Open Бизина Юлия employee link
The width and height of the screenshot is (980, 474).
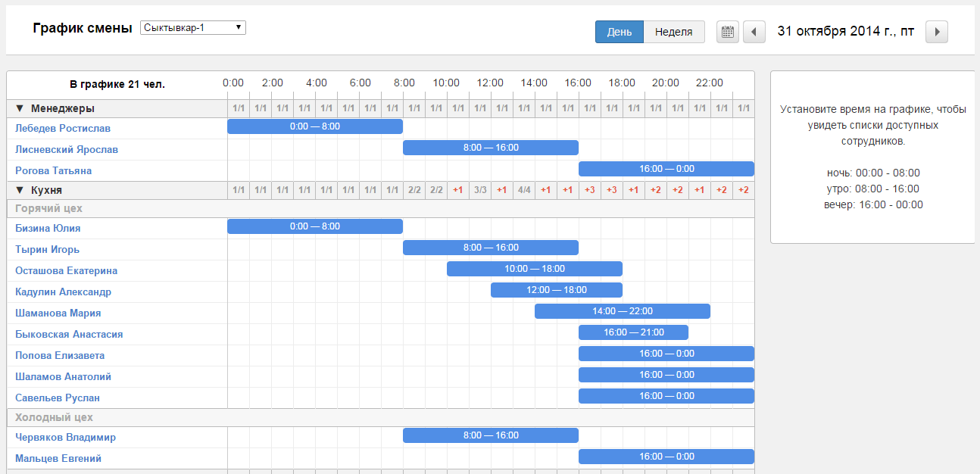pyautogui.click(x=48, y=228)
